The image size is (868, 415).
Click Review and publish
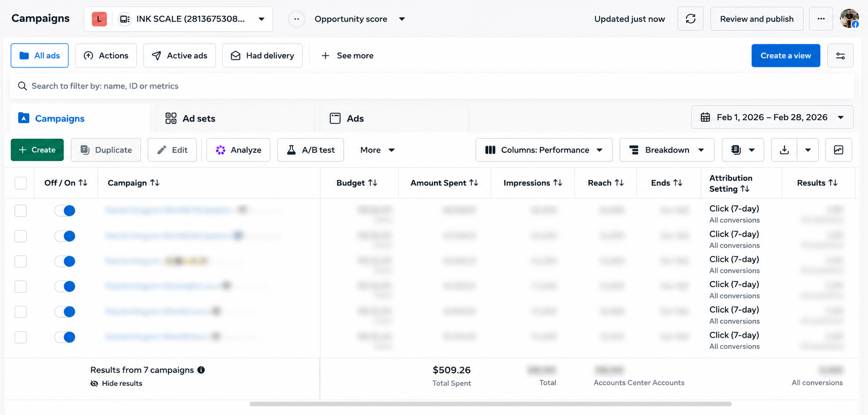[757, 19]
